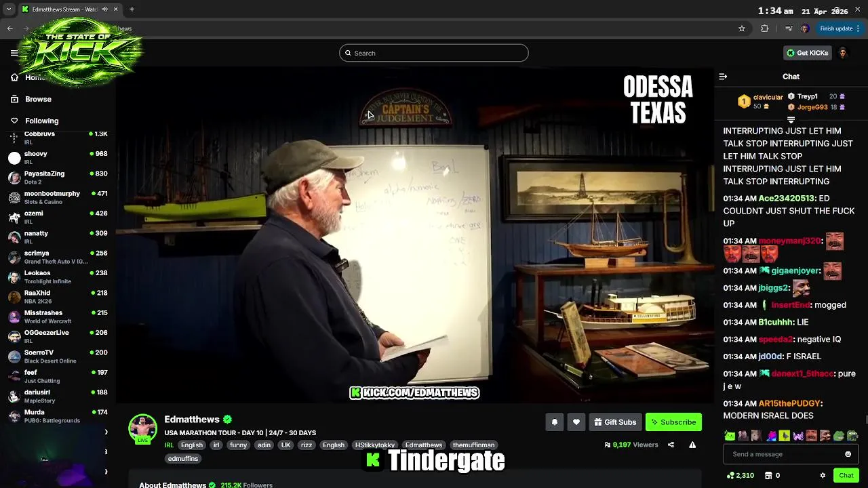868x488 pixels.
Task: Select RaaXhid NBA 2K26 channel
Action: [x=58, y=297]
